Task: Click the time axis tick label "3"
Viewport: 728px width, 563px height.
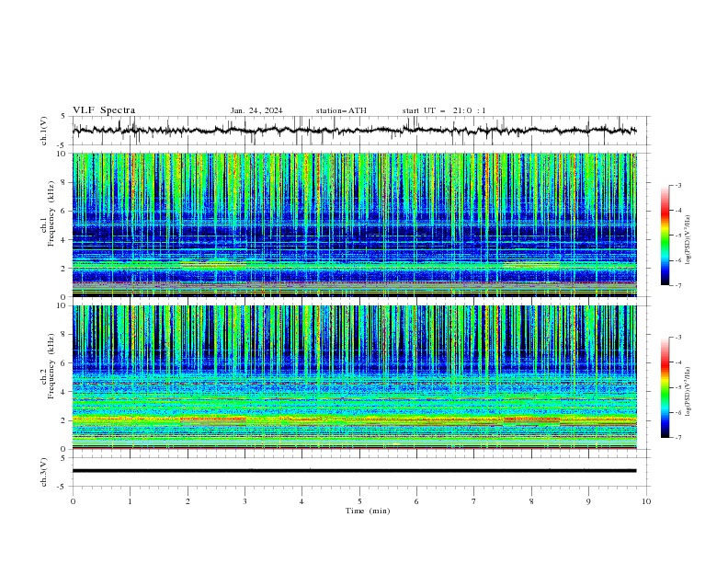Action: [245, 501]
